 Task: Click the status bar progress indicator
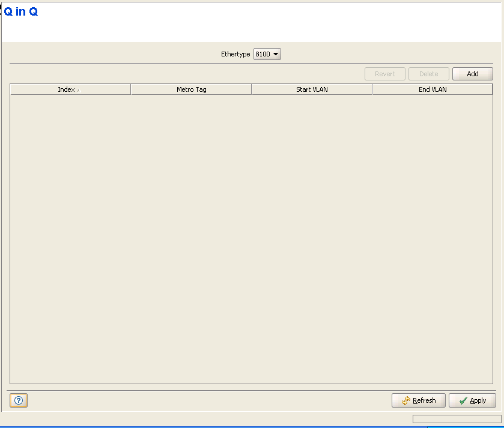click(x=457, y=419)
